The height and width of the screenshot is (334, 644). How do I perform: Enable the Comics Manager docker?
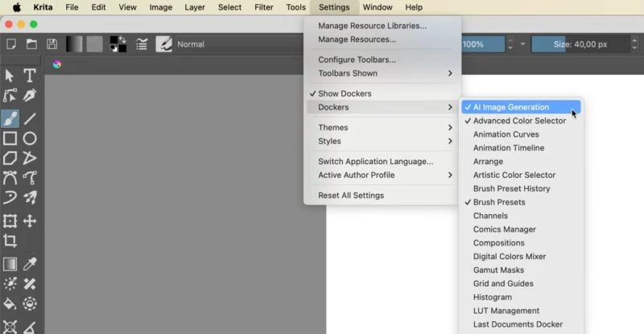click(521, 229)
